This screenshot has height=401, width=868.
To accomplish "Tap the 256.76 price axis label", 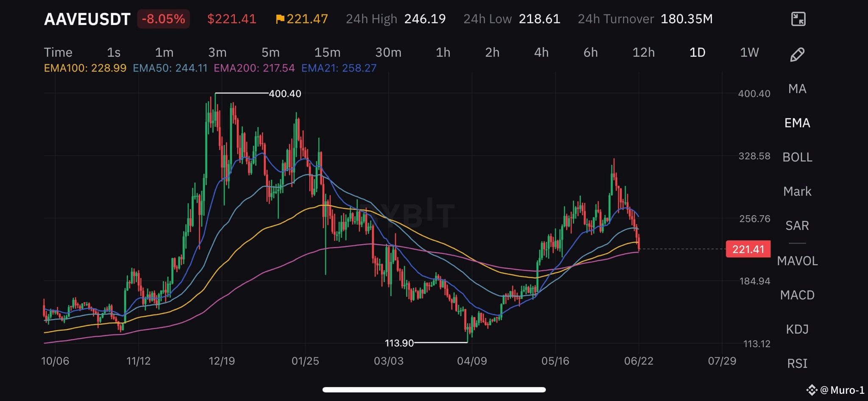I will (x=754, y=219).
